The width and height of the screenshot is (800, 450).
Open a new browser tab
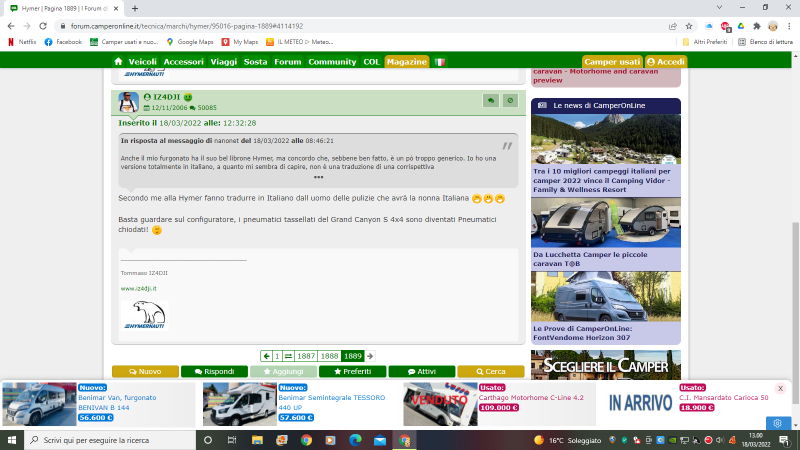[x=135, y=8]
